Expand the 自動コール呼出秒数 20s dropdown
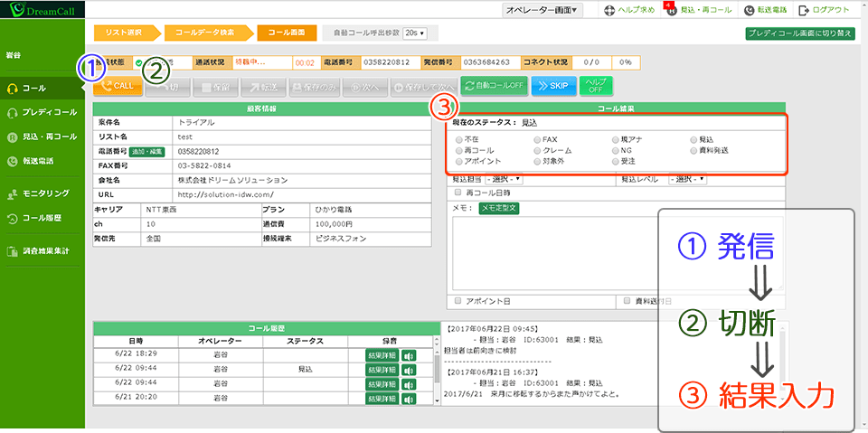Screen dimensions: 868x433 pos(420,33)
